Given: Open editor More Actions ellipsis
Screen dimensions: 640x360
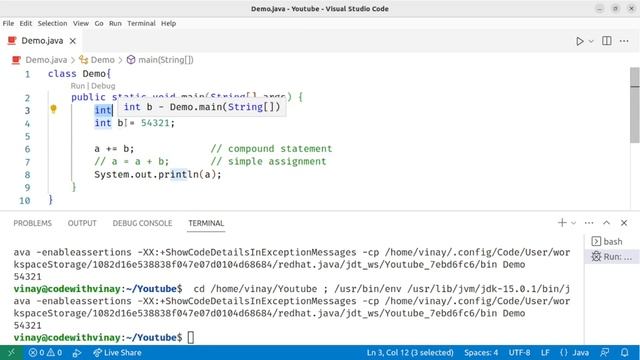Looking at the screenshot, I should [x=624, y=41].
